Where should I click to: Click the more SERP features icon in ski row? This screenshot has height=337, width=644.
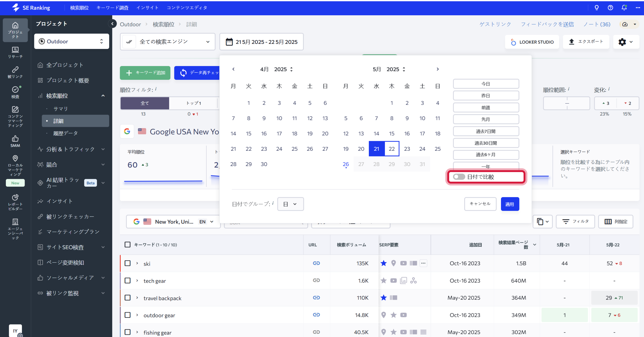pyautogui.click(x=423, y=263)
